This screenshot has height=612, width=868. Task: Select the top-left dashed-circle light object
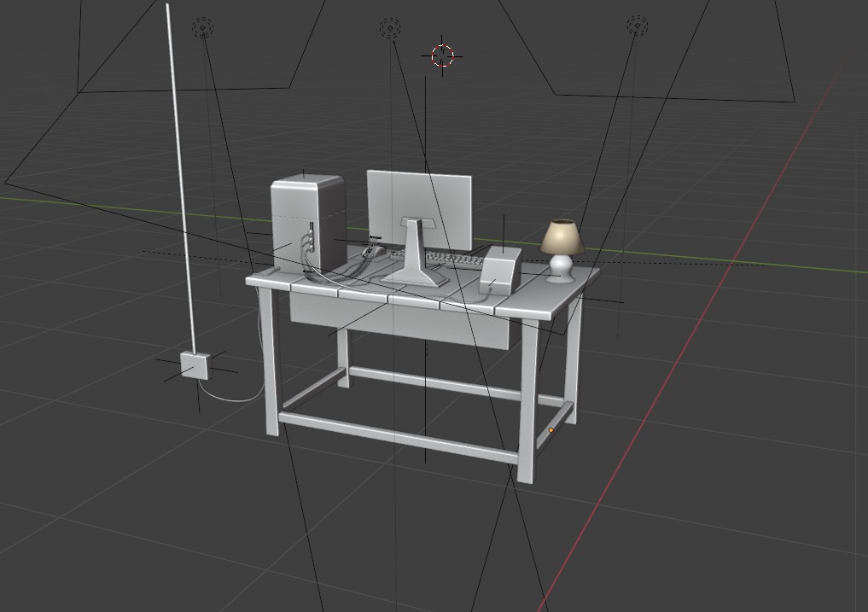[202, 27]
